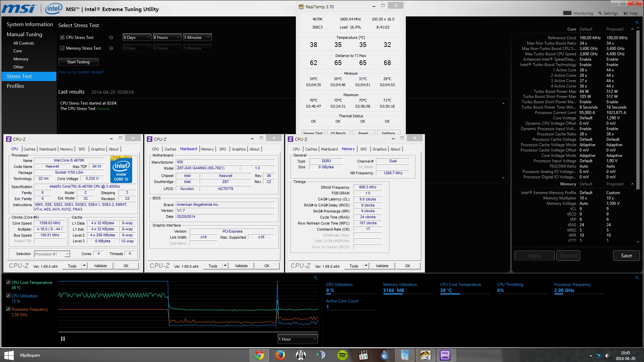Click Reset button in RealTemp
This screenshot has height=362, width=644.
[x=363, y=133]
